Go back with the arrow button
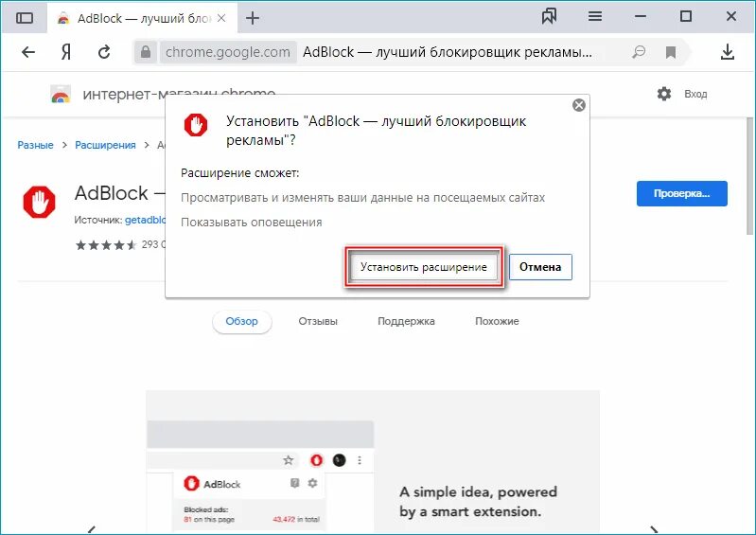 (28, 52)
